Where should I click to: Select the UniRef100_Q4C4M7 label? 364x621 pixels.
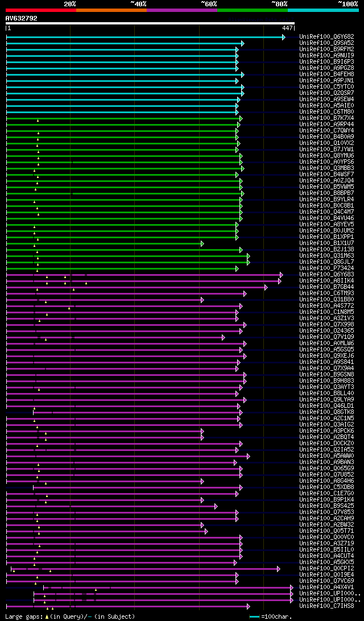pyautogui.click(x=327, y=212)
